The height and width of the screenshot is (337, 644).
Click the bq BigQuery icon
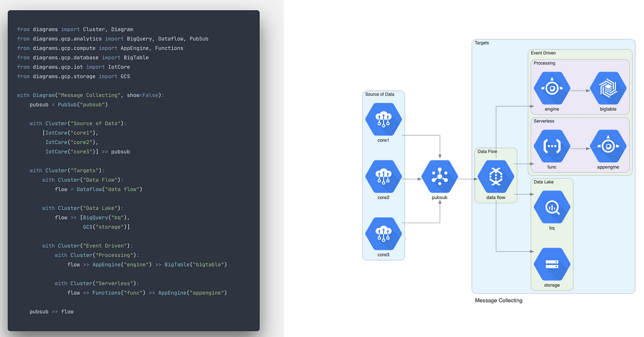552,207
